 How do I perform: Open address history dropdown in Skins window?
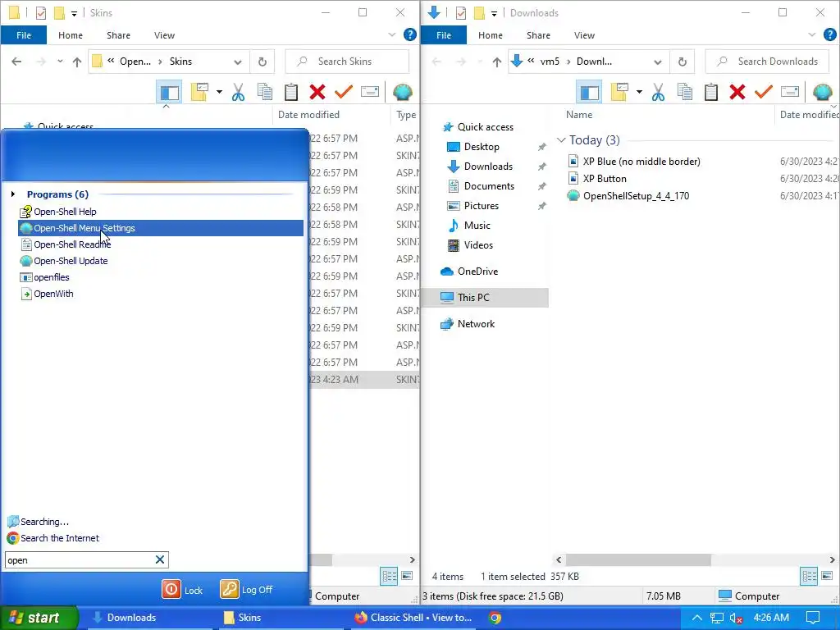[237, 62]
